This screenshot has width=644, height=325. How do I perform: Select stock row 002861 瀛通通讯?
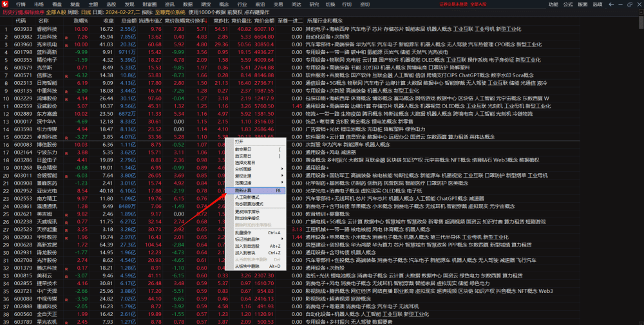[x=290, y=207]
